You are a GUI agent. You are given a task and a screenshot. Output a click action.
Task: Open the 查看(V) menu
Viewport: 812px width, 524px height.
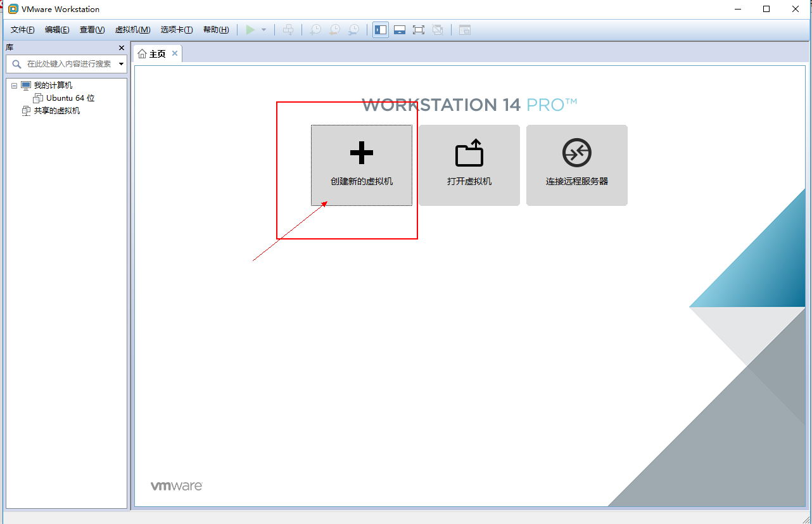[92, 30]
